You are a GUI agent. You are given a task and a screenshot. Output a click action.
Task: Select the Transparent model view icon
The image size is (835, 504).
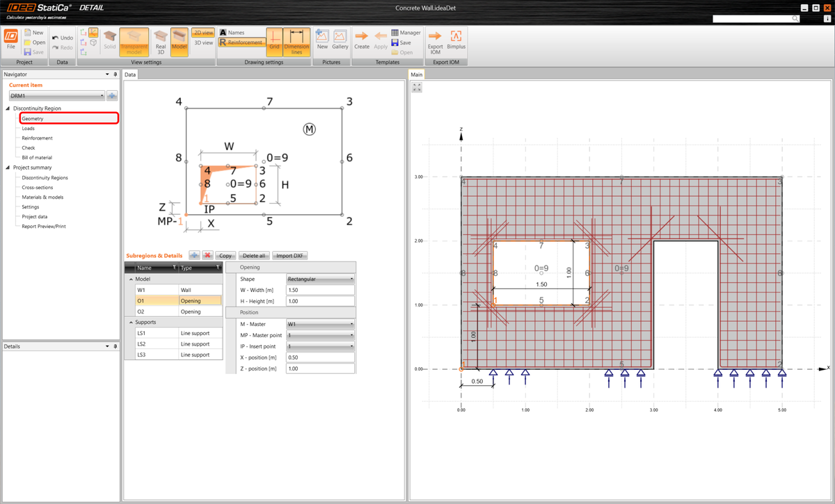pyautogui.click(x=134, y=42)
